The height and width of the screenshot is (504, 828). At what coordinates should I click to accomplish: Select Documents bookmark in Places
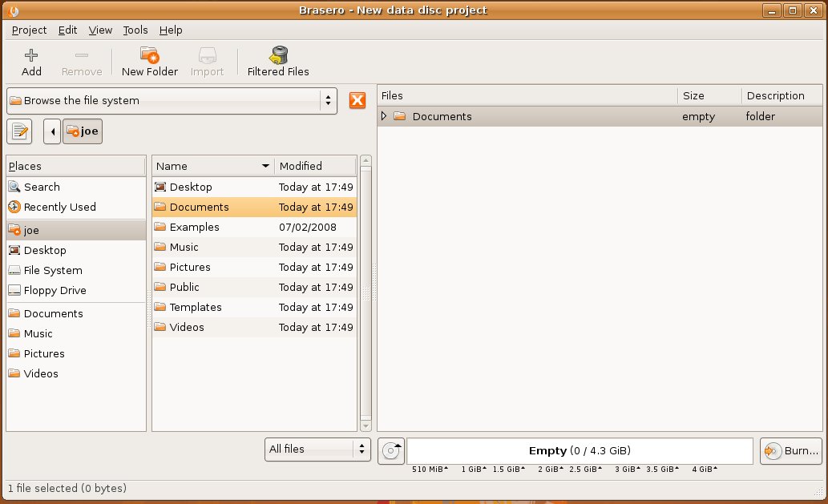[x=76, y=313]
